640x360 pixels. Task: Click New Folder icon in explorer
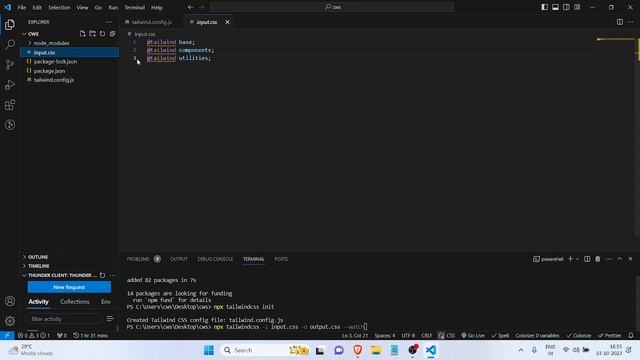93,34
